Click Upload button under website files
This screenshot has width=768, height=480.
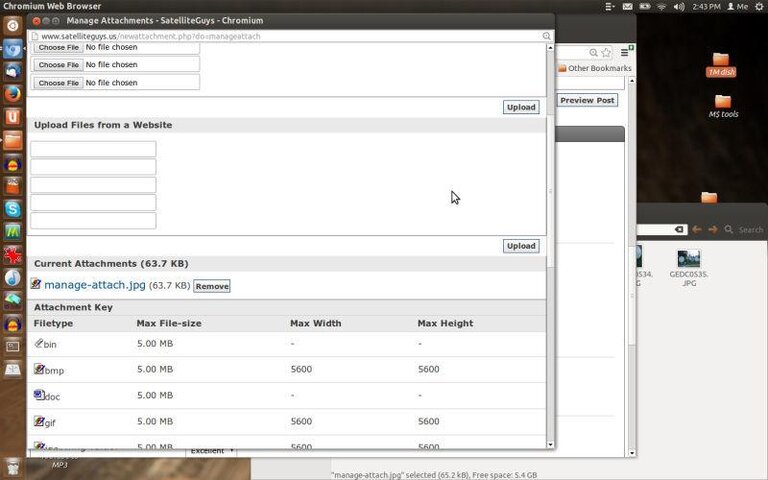[521, 246]
